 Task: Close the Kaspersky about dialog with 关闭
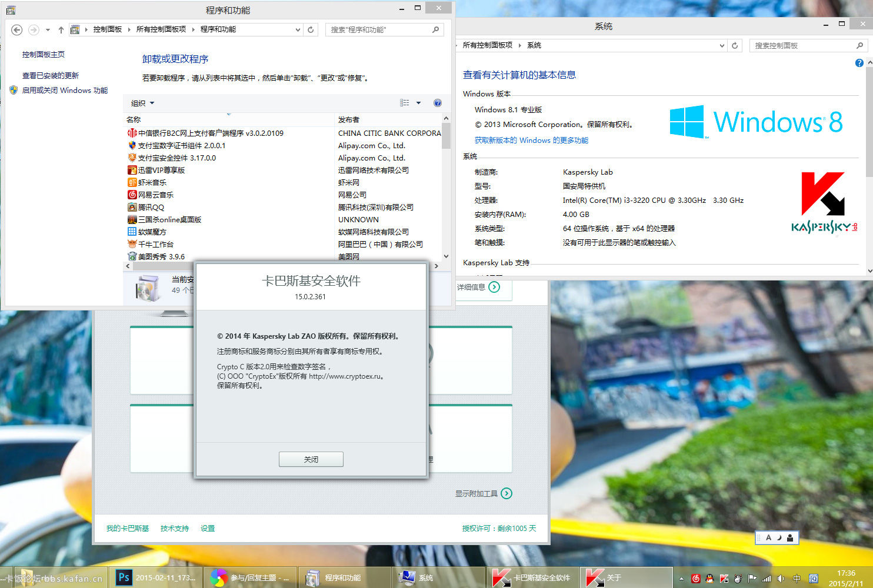(x=311, y=459)
